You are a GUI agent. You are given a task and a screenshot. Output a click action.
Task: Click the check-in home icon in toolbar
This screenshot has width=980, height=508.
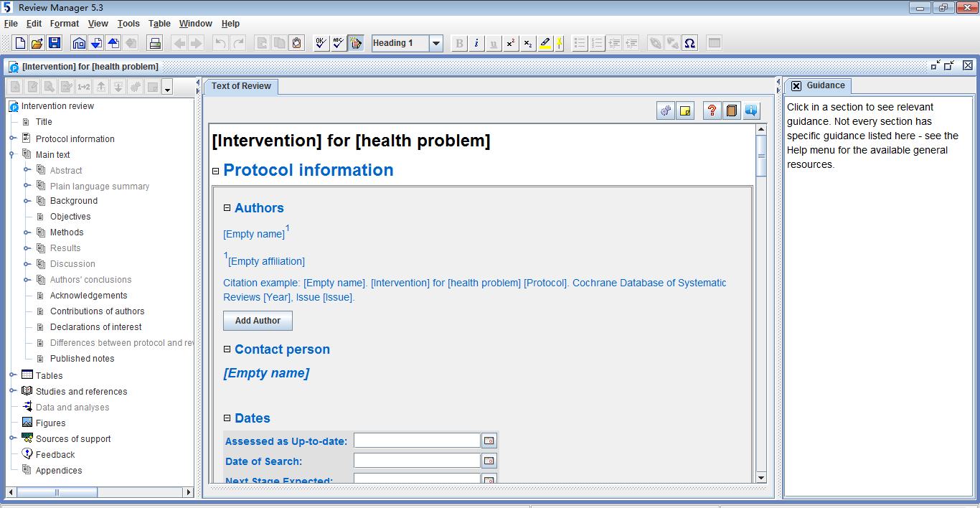pos(79,43)
